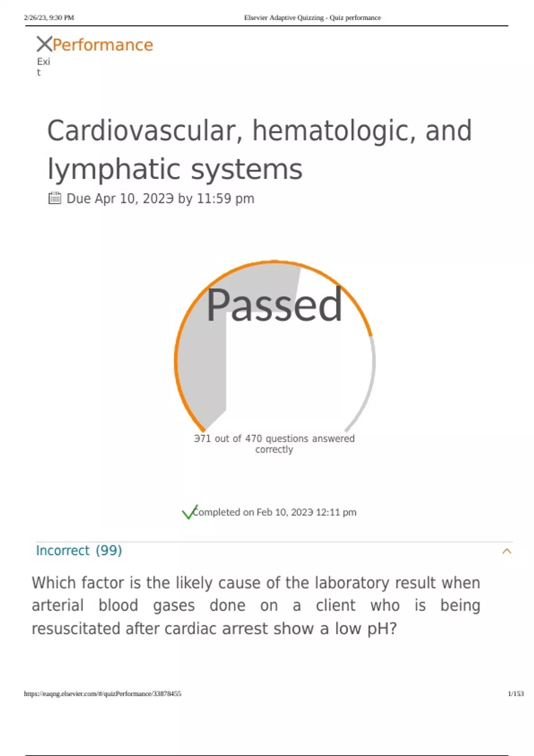
Task: Click the orange Performance heading
Action: (103, 45)
